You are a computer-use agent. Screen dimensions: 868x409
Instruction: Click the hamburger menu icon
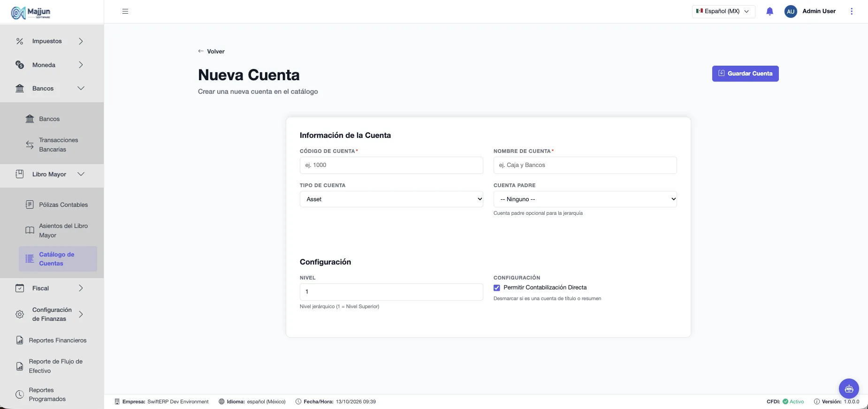(x=125, y=11)
